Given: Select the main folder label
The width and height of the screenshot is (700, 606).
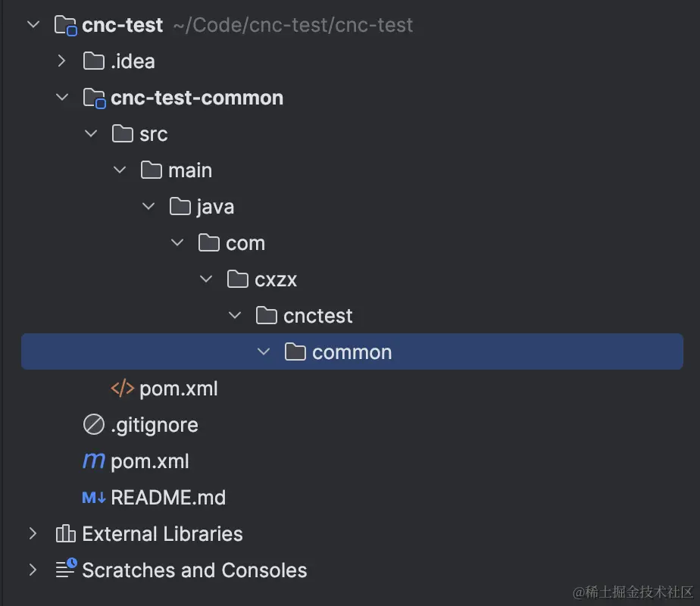Looking at the screenshot, I should click(x=190, y=170).
